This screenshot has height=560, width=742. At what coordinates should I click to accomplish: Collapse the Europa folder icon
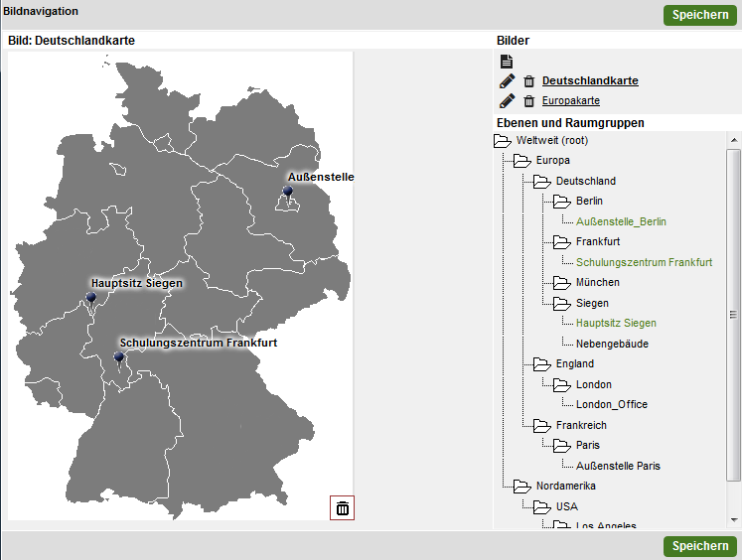coord(521,161)
